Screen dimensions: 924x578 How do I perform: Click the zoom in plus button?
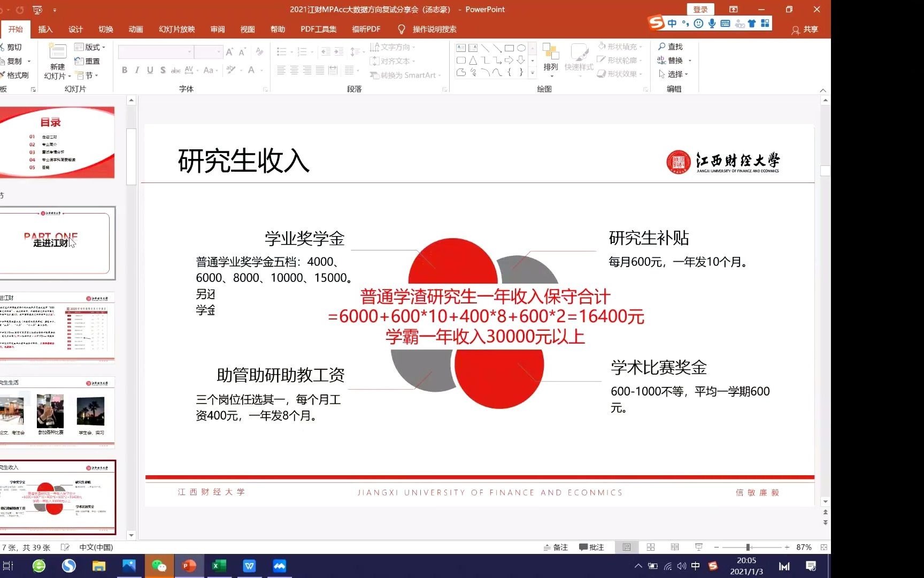[x=787, y=547]
